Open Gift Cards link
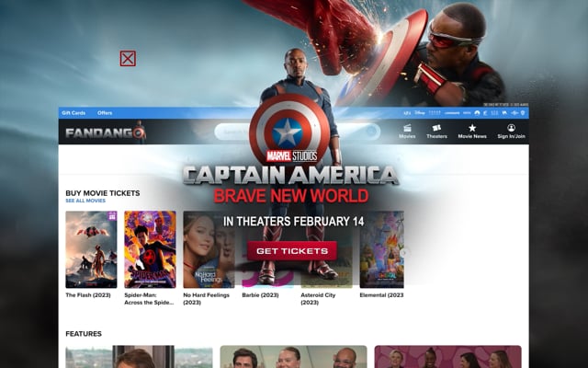 click(73, 112)
